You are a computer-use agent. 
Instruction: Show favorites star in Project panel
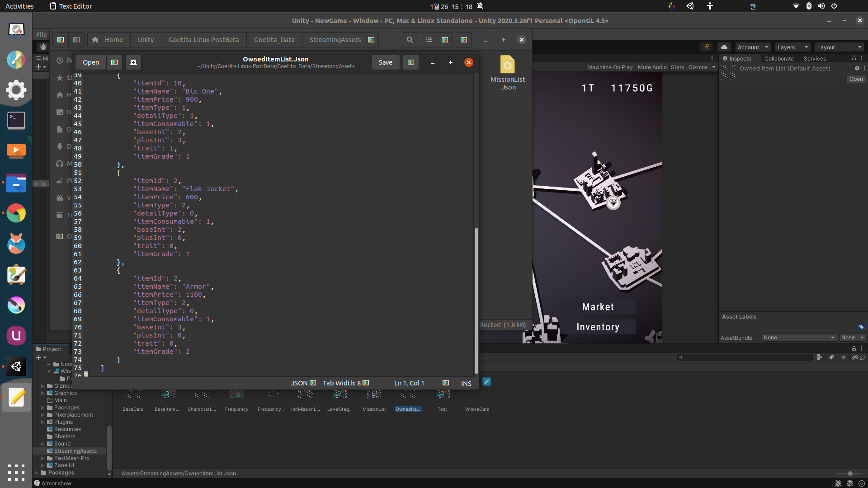843,357
